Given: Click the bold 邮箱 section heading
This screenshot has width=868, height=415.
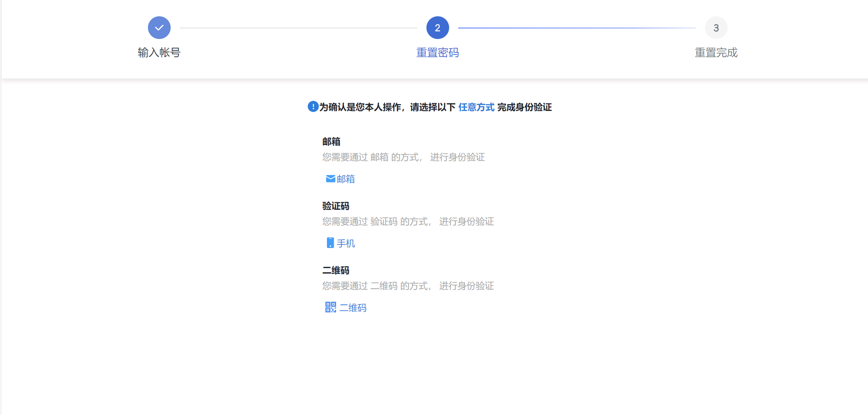Looking at the screenshot, I should (x=331, y=142).
